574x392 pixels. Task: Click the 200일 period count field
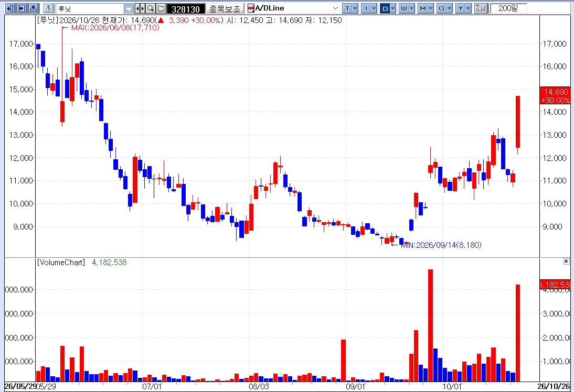pos(508,8)
